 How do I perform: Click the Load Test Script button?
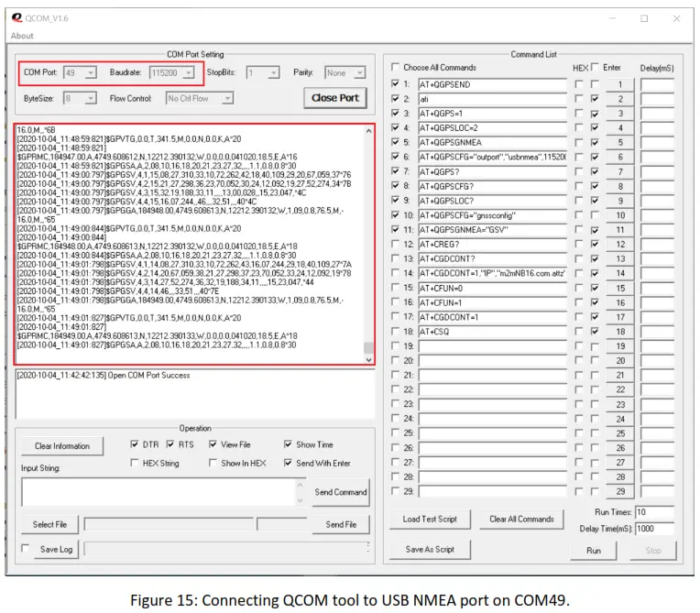point(430,520)
